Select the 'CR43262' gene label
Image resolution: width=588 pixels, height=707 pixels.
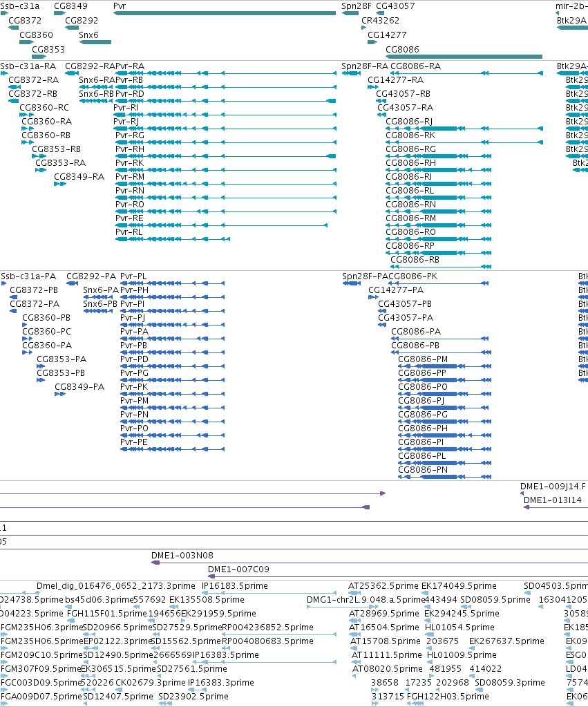[x=380, y=21]
